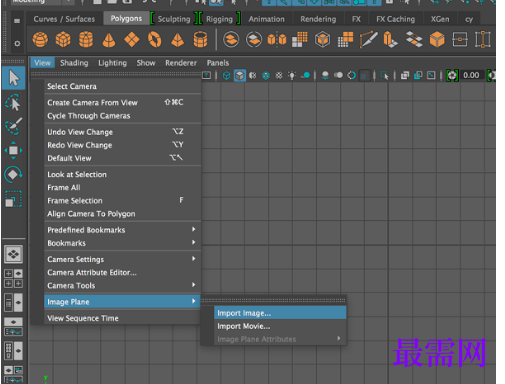Toggle use all lights bulb icon

point(292,76)
